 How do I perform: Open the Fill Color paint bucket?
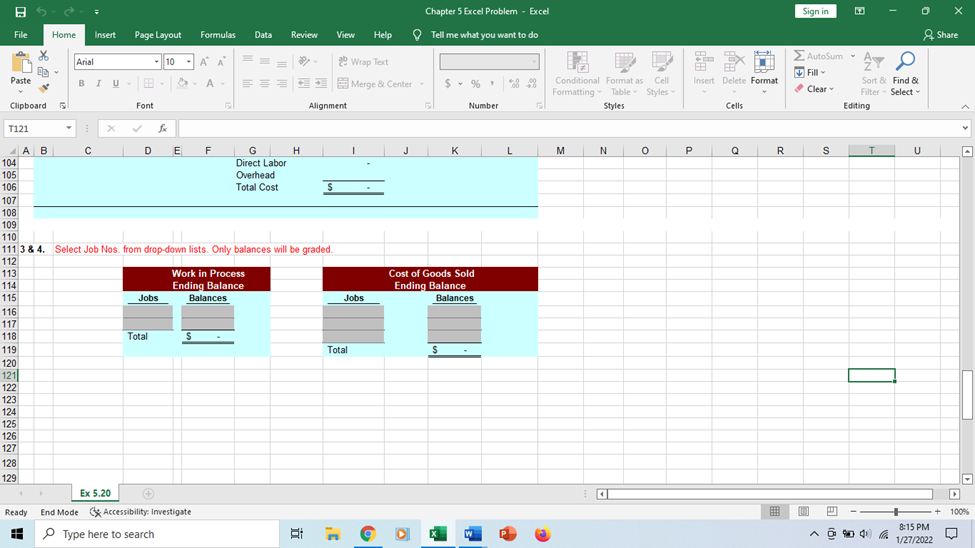pos(182,83)
